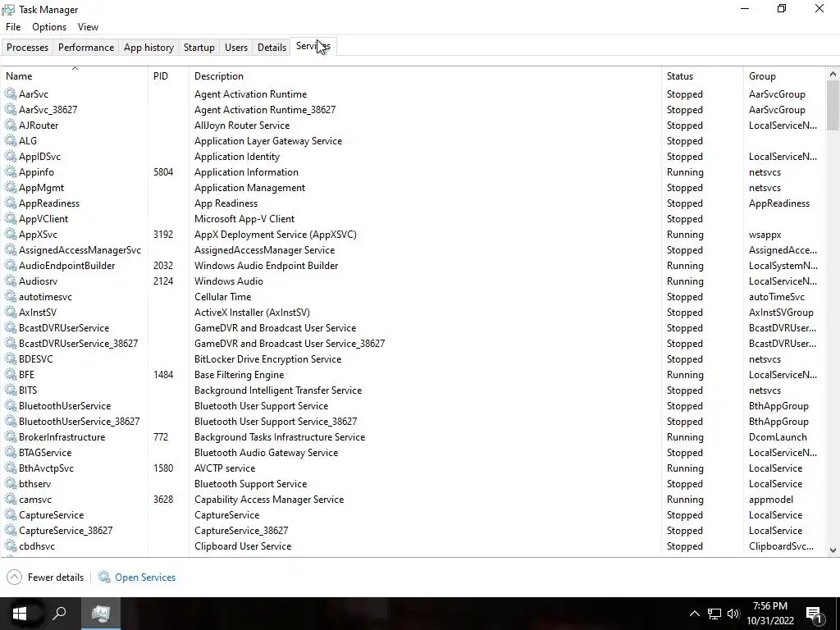Click the BTAGService gear icon
840x630 pixels.
[x=10, y=453]
